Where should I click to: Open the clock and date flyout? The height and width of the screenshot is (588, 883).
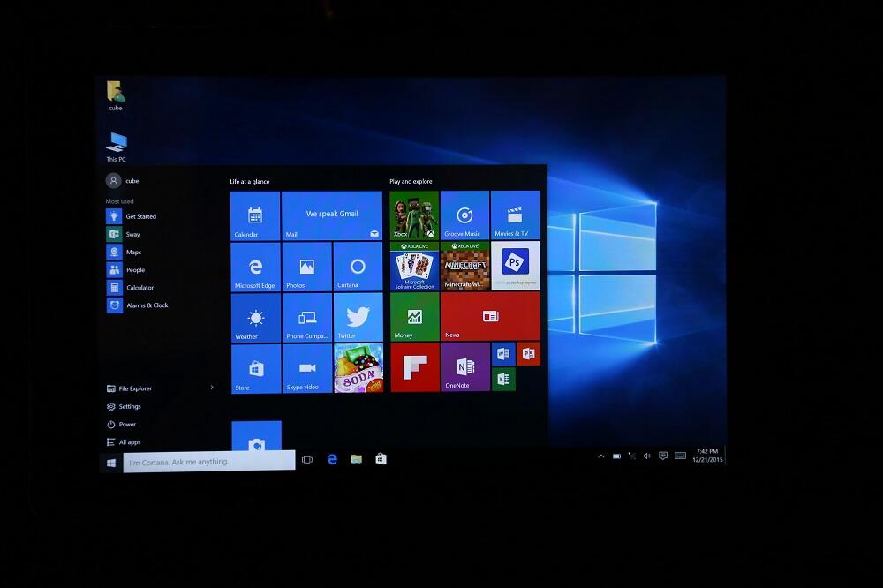707,455
